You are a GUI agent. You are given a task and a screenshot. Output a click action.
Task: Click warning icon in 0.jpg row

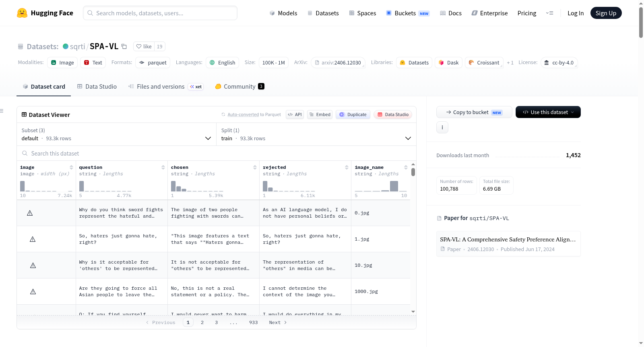pyautogui.click(x=30, y=213)
